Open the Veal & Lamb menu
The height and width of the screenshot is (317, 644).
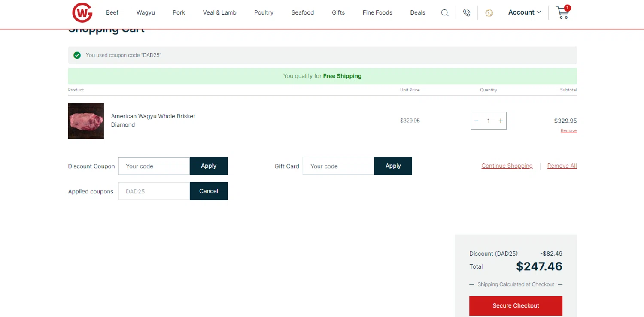(x=219, y=12)
